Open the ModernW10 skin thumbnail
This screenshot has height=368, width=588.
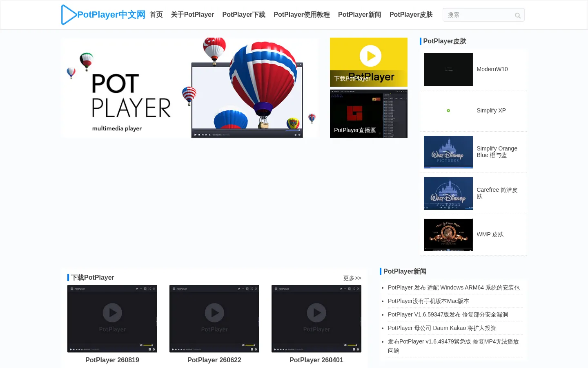448,70
